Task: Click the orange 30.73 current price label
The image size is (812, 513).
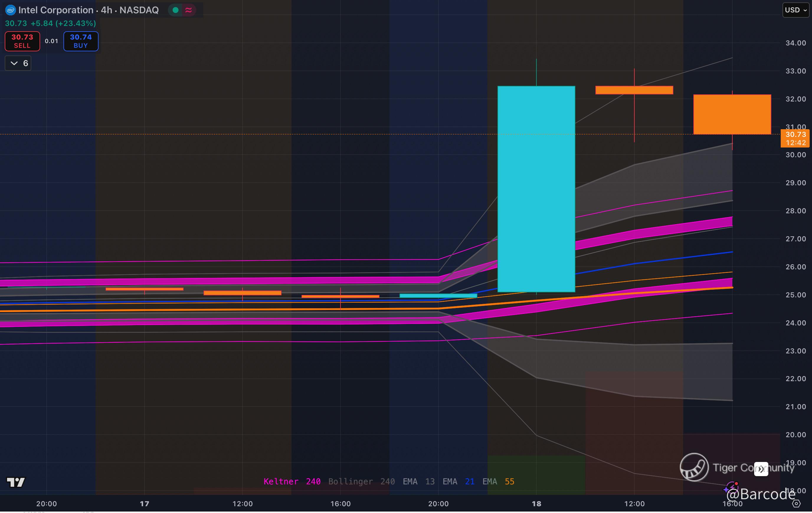Action: click(x=795, y=135)
